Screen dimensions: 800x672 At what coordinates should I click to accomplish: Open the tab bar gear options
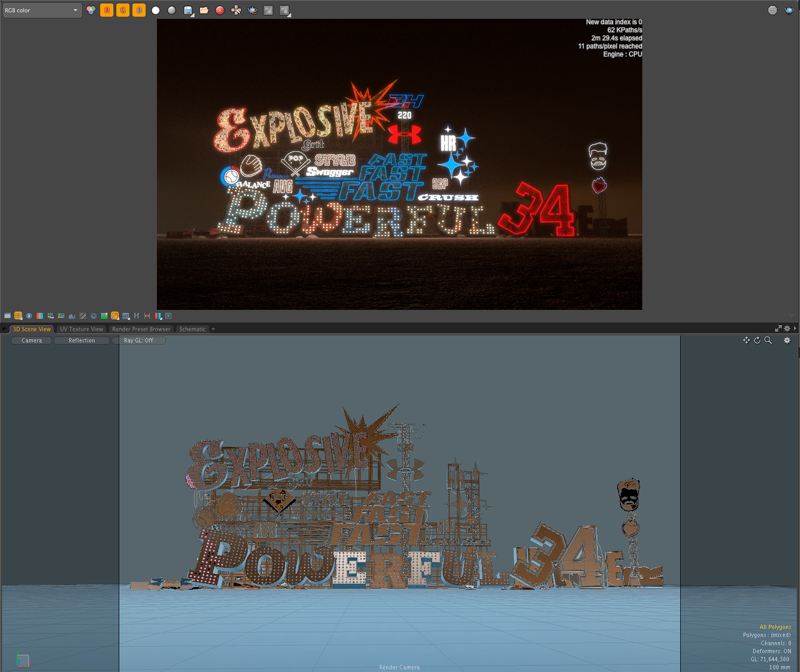click(787, 328)
